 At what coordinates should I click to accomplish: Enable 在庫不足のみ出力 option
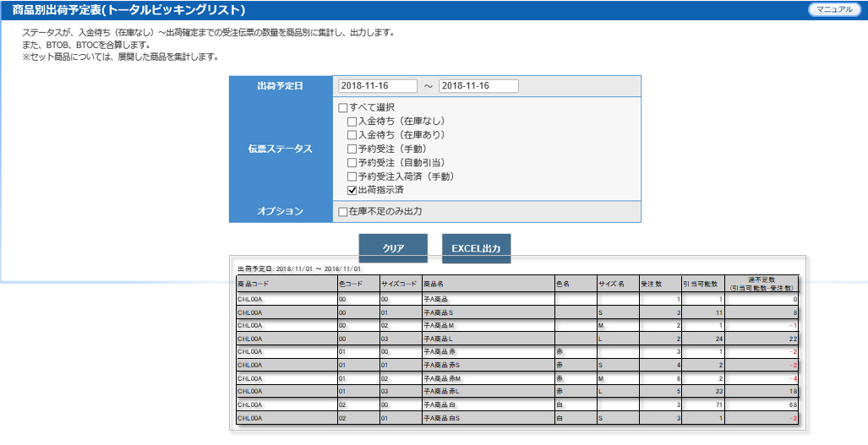[343, 211]
